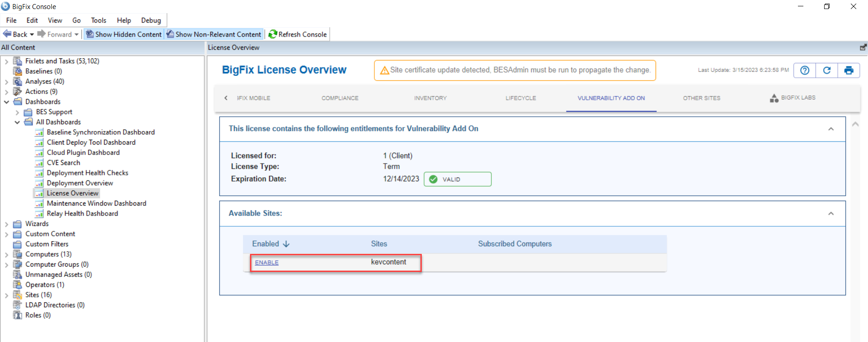Viewport: 868px width, 342px height.
Task: Expand the BES Support folder
Action: (17, 112)
